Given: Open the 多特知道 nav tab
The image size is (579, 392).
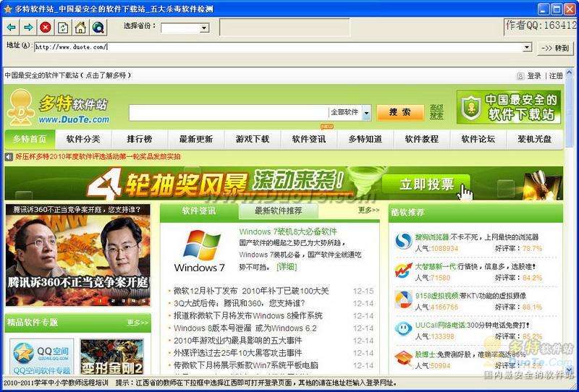Looking at the screenshot, I should point(365,139).
